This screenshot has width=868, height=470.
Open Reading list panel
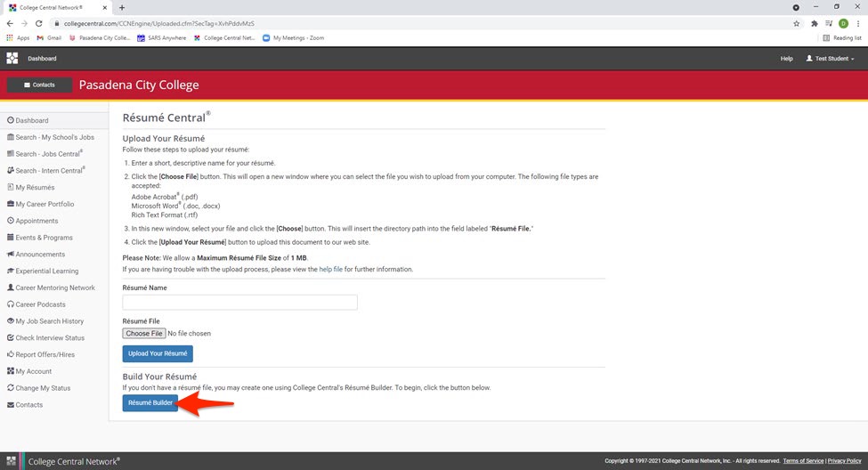point(841,38)
